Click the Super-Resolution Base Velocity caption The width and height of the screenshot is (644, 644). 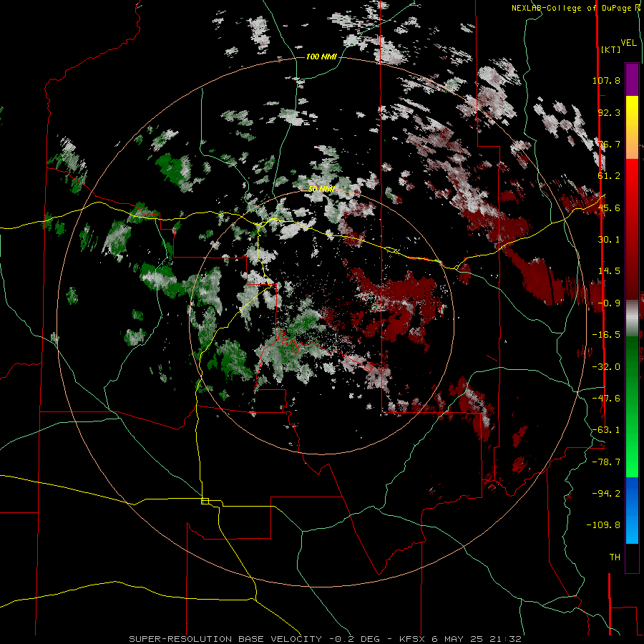coord(325,639)
